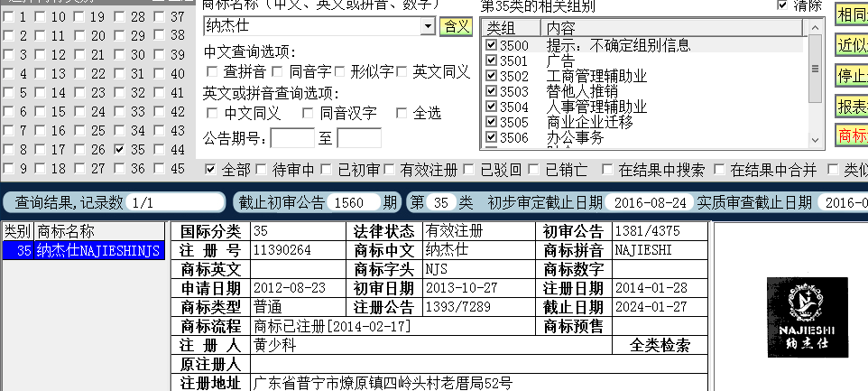This screenshot has width=868, height=391.
Task: Filter by 已驳回 status
Action: [x=469, y=169]
